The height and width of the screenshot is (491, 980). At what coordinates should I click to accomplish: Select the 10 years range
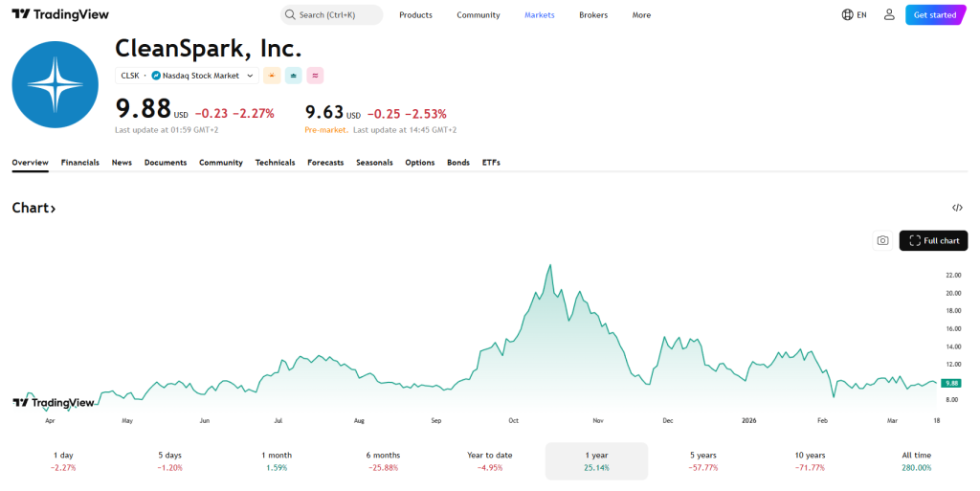(x=810, y=461)
